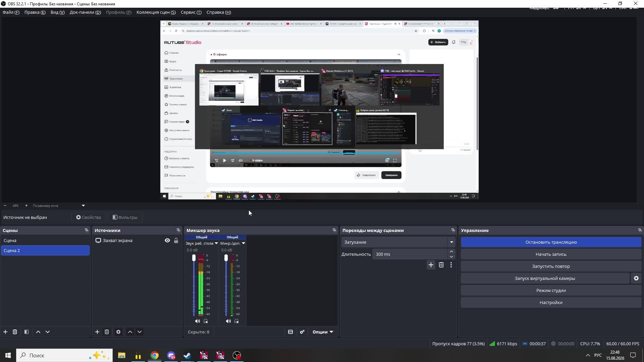Click Запустить повтор button
This screenshot has width=644, height=362.
click(x=551, y=266)
